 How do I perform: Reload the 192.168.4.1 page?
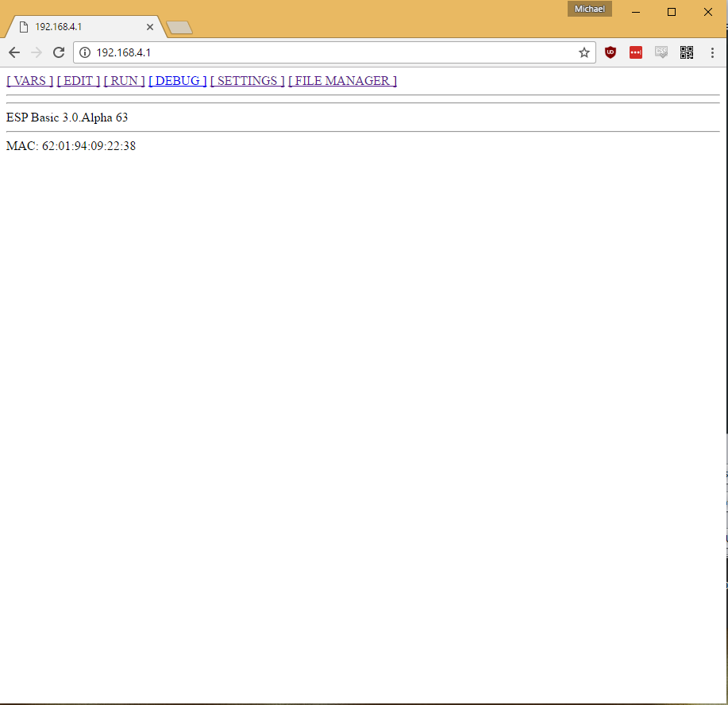pyautogui.click(x=59, y=52)
